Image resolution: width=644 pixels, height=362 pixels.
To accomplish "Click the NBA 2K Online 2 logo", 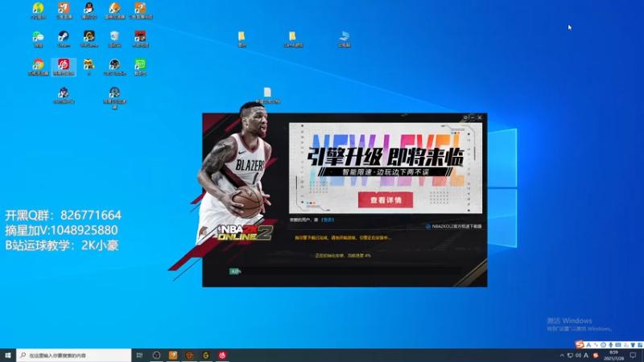I will click(x=245, y=232).
